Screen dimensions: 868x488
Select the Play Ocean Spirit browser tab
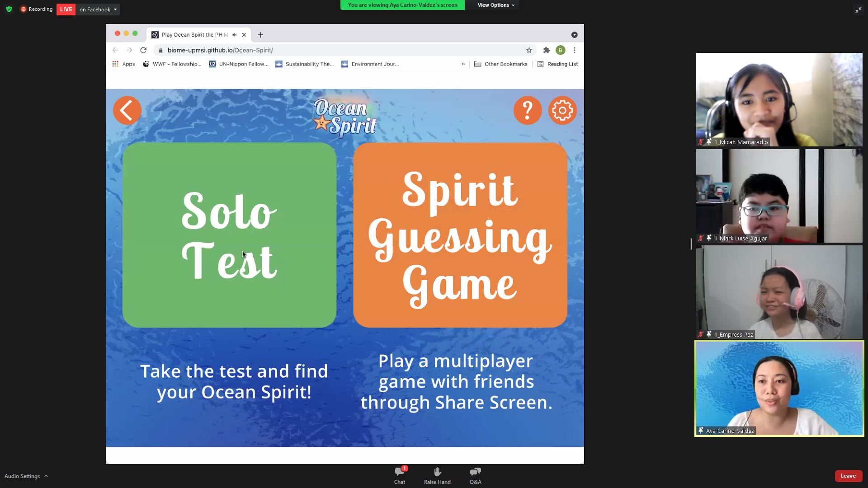point(194,35)
